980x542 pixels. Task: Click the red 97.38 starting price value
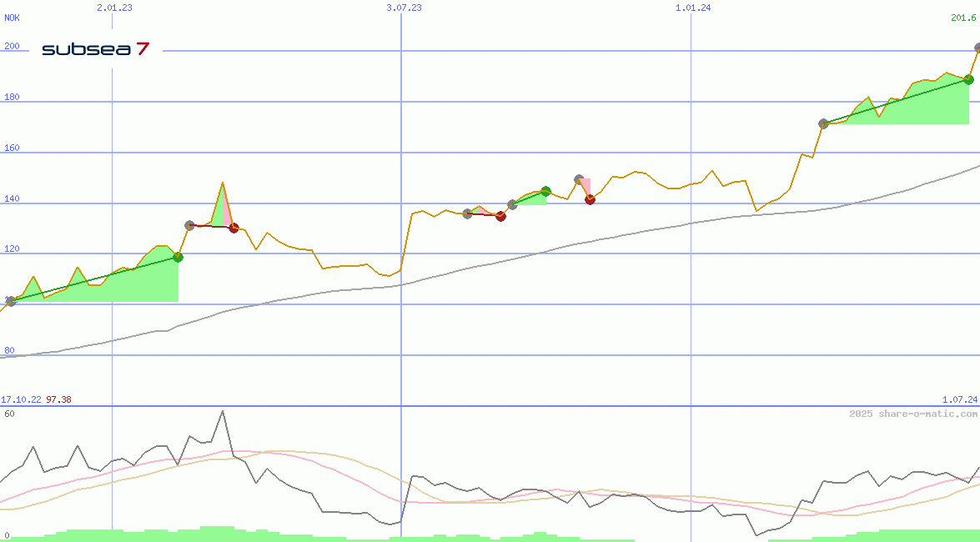tap(58, 400)
